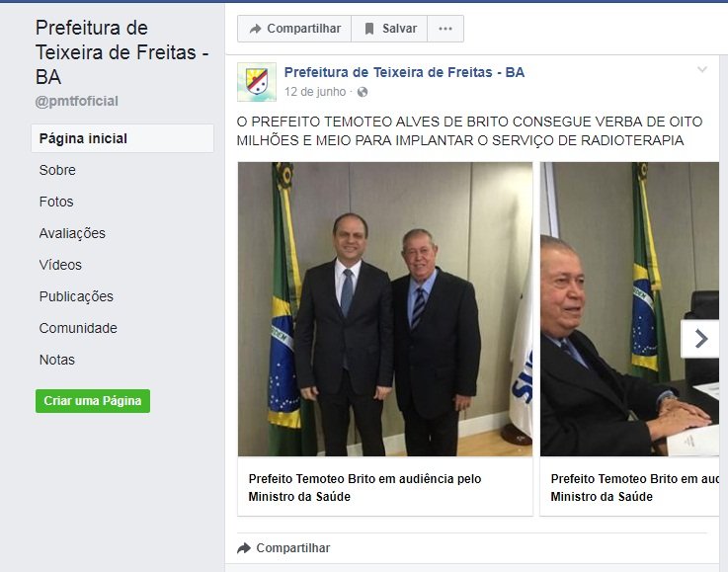Click the green Criar uma Página button
This screenshot has height=572, width=728.
93,401
